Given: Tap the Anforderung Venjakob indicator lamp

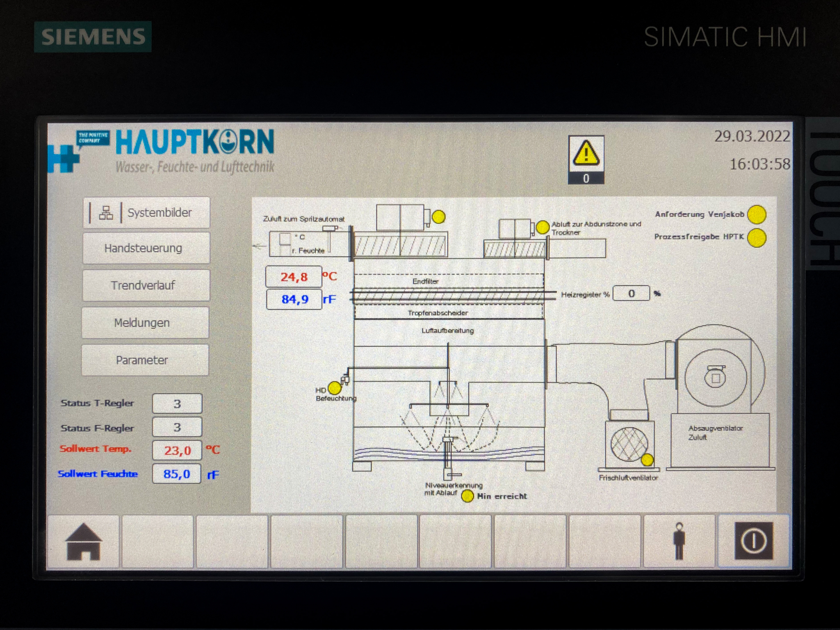Looking at the screenshot, I should pos(756,215).
